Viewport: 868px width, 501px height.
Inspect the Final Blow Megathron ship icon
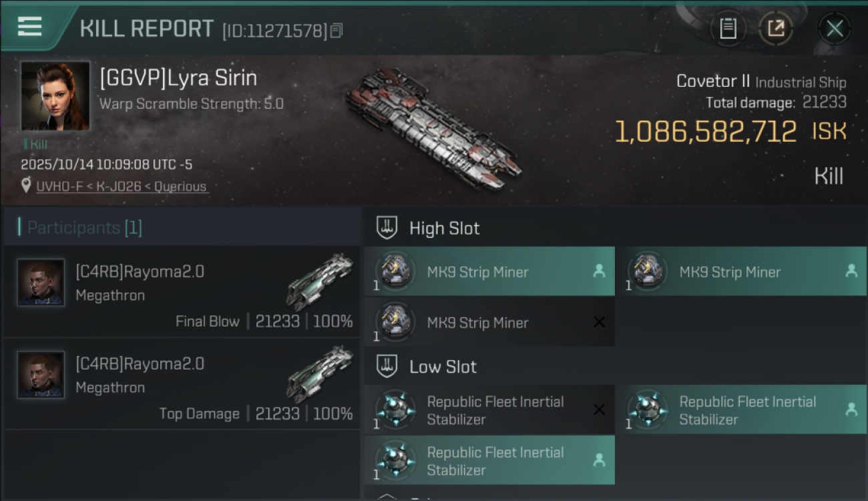tap(319, 282)
